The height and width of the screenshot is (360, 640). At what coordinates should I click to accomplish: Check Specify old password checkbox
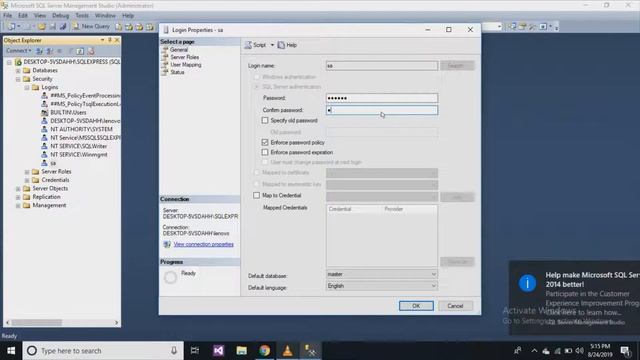[265, 120]
